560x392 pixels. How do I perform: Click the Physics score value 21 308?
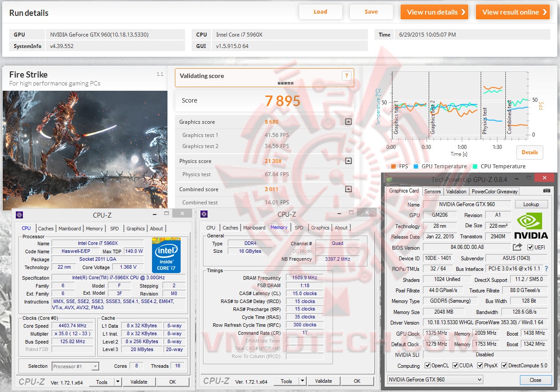pyautogui.click(x=273, y=161)
